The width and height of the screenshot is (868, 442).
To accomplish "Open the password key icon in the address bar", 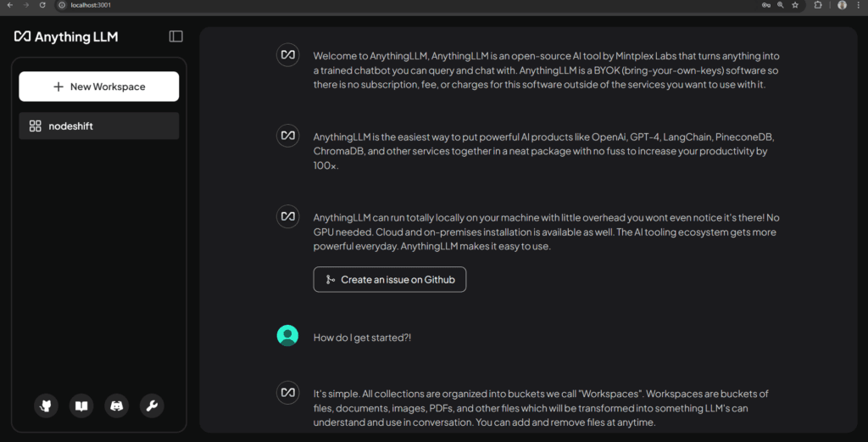I will (766, 5).
